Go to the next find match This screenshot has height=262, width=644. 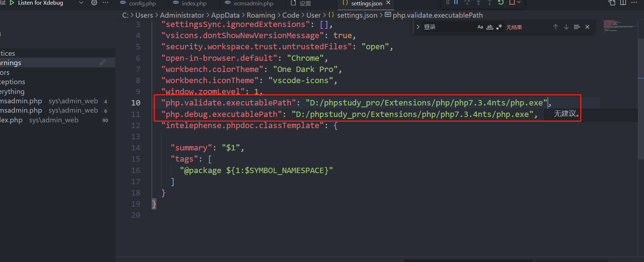[566, 27]
